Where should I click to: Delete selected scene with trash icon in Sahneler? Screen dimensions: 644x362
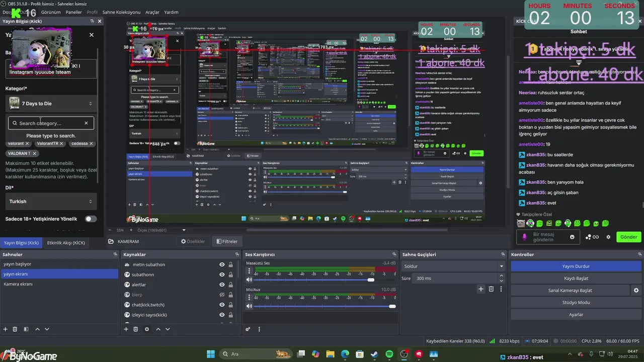[x=15, y=329]
